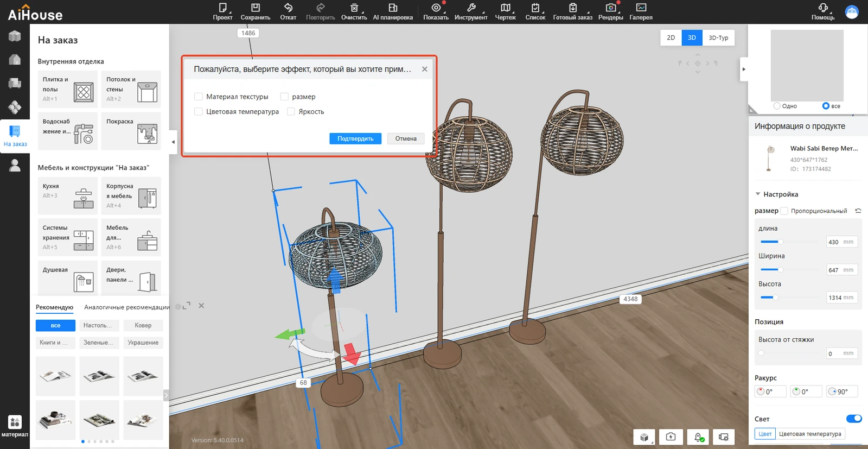Toggle the Свет switch
Viewport: 868px width, 449px height.
[853, 419]
